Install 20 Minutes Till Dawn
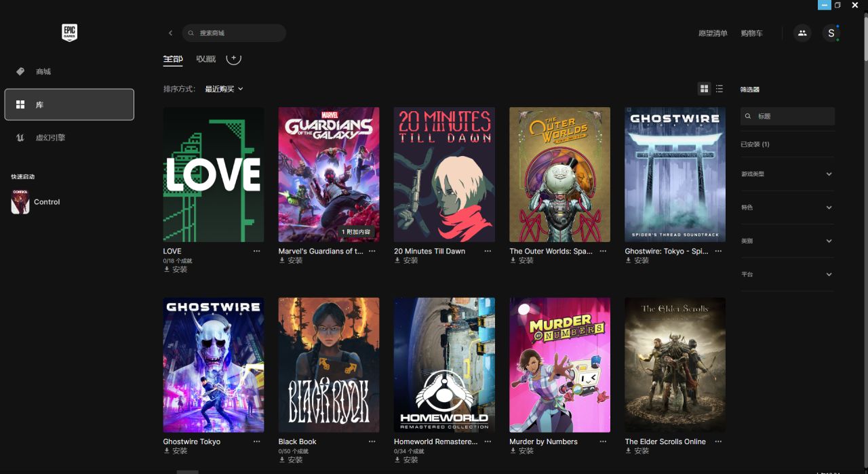 coord(406,260)
